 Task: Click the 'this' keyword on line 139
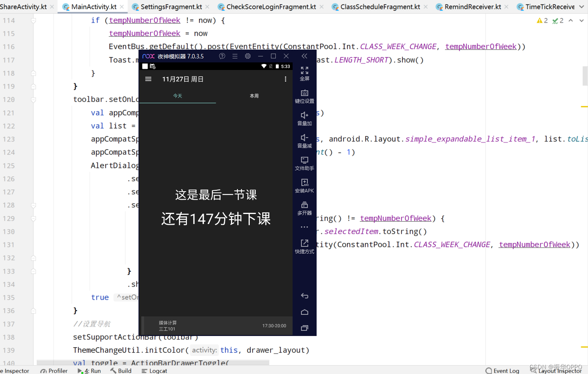[x=229, y=350]
